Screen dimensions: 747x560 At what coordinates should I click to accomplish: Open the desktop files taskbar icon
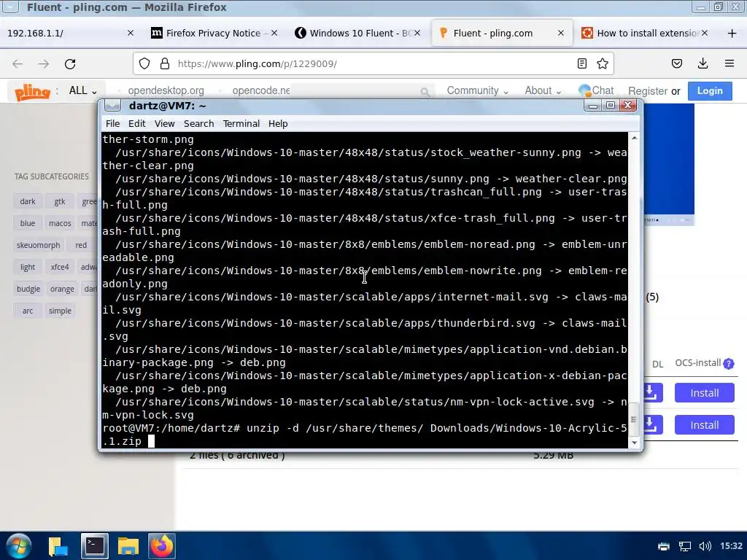tap(58, 546)
